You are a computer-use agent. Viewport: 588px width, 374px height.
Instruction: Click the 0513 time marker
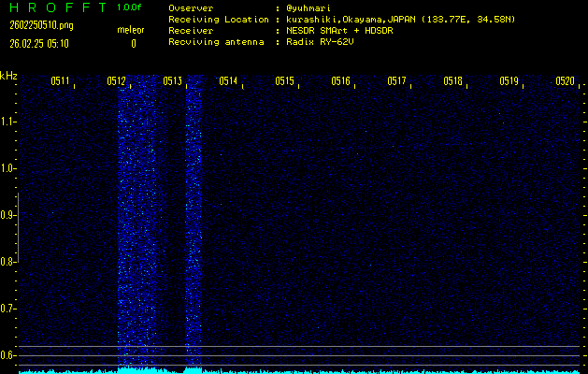pyautogui.click(x=173, y=81)
